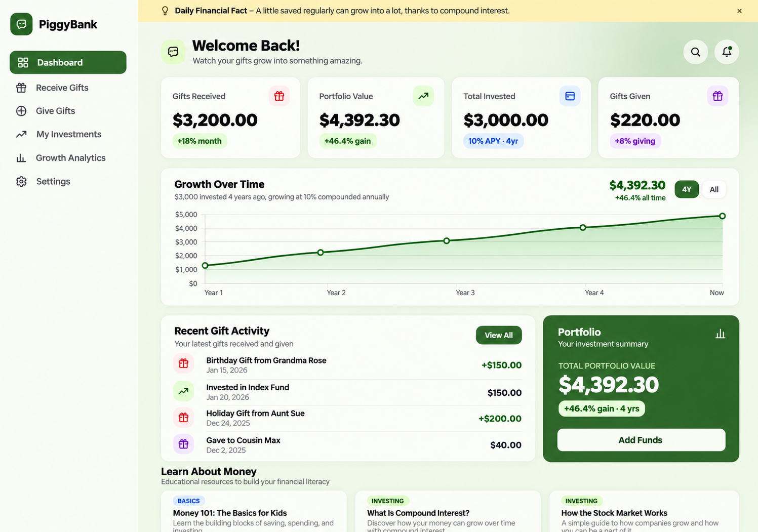758x532 pixels.
Task: Click the +$200.00 amount for Aunt Sue gift
Action: pyautogui.click(x=500, y=419)
